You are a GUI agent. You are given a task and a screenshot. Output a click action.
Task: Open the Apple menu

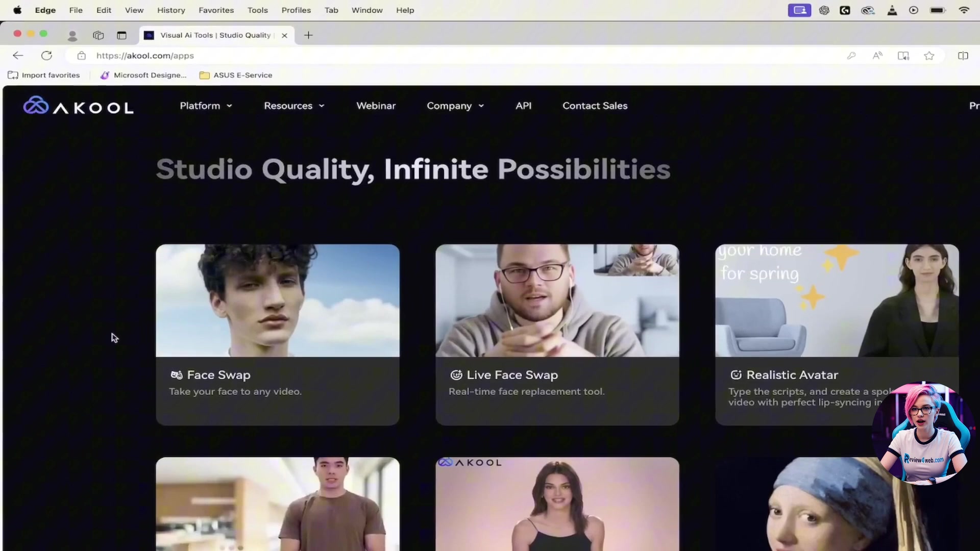coord(17,10)
